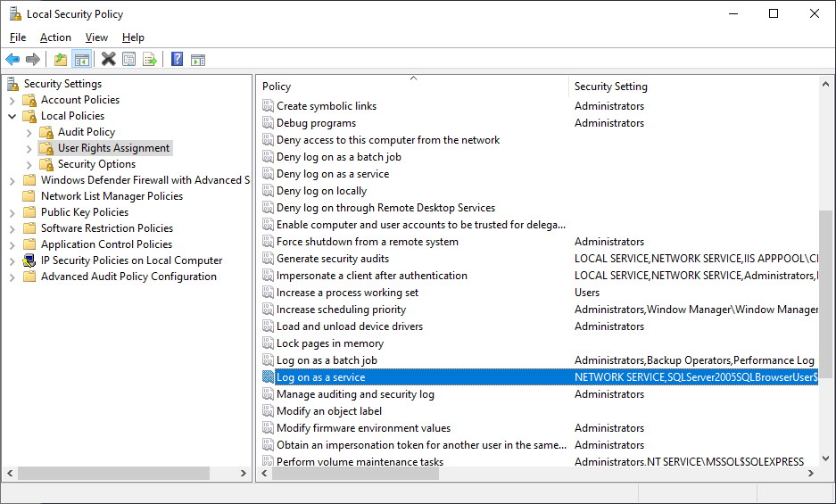This screenshot has height=504, width=836.
Task: Open the View menu
Action: click(x=96, y=37)
